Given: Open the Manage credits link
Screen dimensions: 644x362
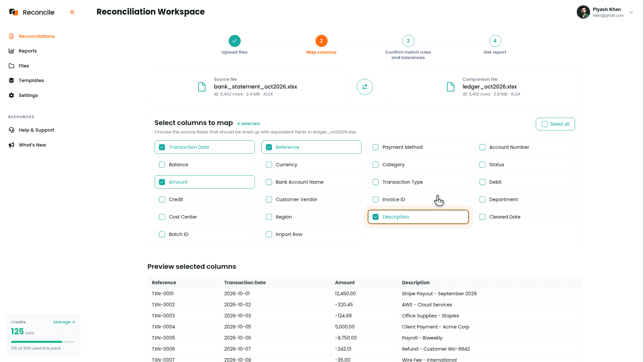Looking at the screenshot, I should click(64, 322).
